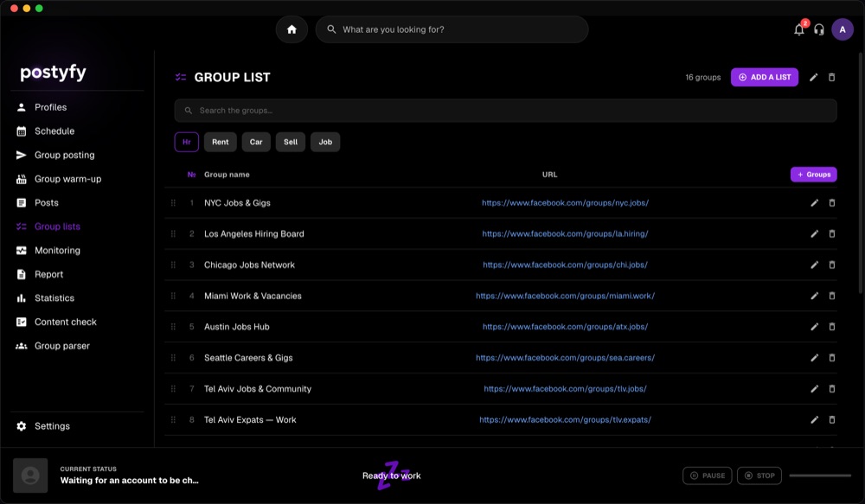Screen dimensions: 865x504
Task: Delete the Austin Jobs Hub group
Action: (832, 327)
